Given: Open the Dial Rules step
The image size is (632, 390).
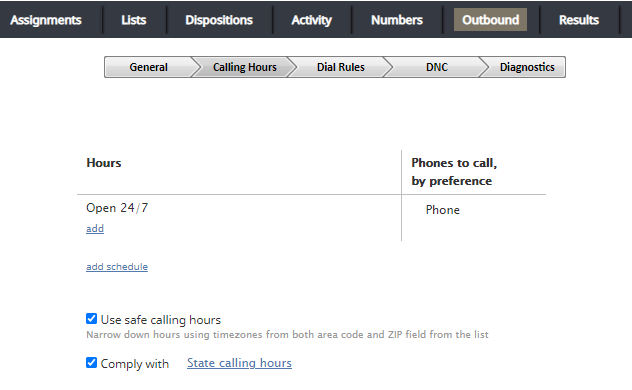Looking at the screenshot, I should [x=341, y=67].
